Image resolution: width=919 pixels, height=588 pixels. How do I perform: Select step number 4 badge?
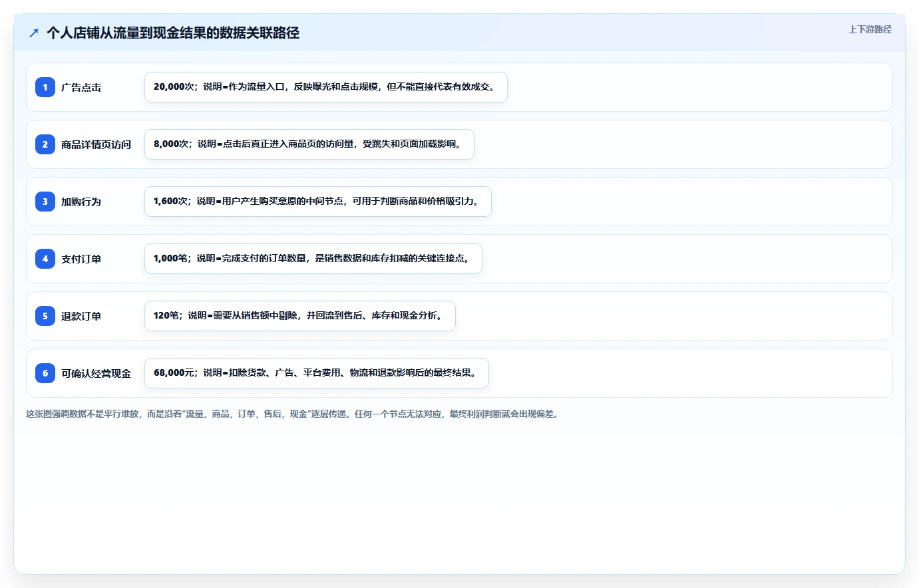(45, 259)
